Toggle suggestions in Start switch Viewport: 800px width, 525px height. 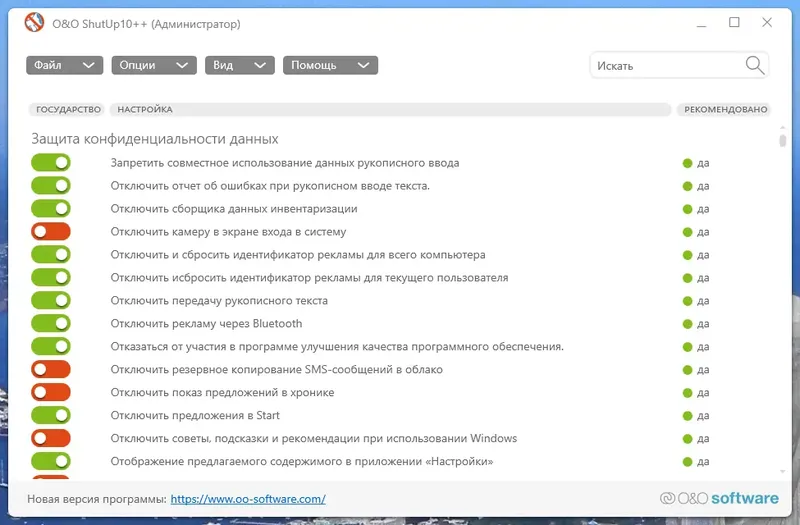tap(51, 415)
